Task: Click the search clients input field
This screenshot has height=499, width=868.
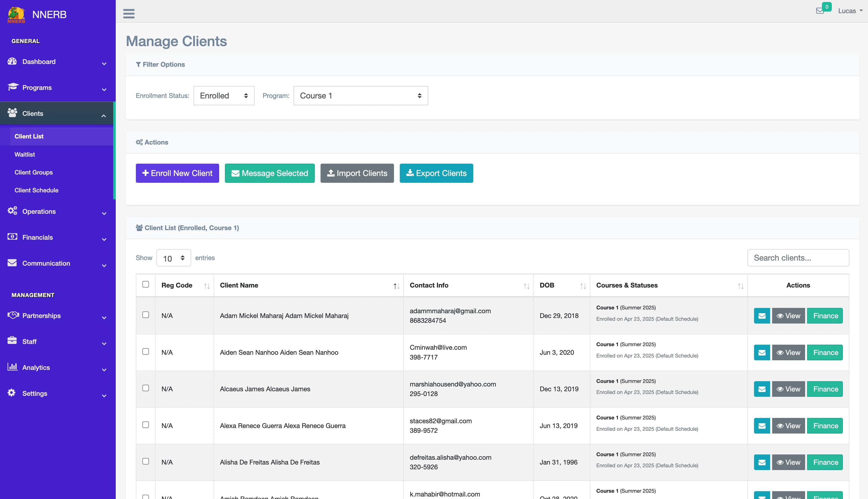Action: pyautogui.click(x=798, y=258)
